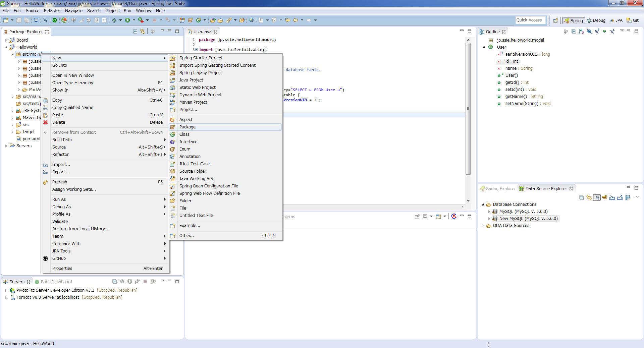This screenshot has height=348, width=644.
Task: Toggle Sort alphabetically in the Outline view
Action: [x=581, y=32]
